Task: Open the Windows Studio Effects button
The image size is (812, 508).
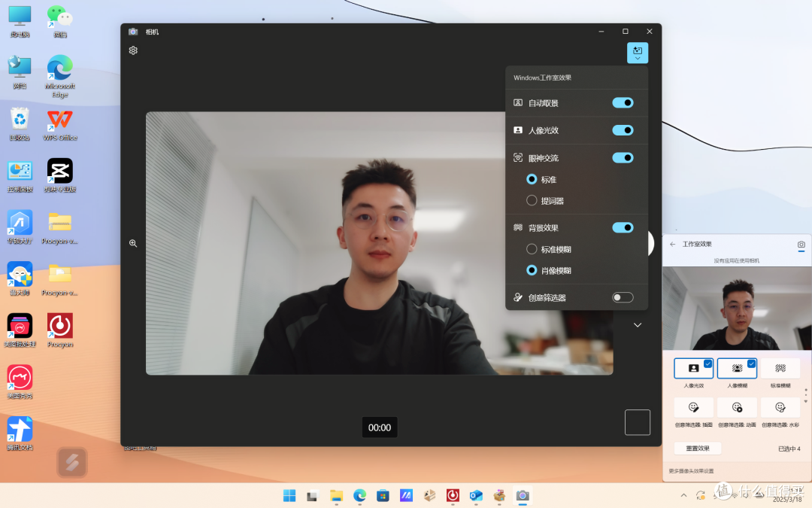Action: pyautogui.click(x=638, y=53)
